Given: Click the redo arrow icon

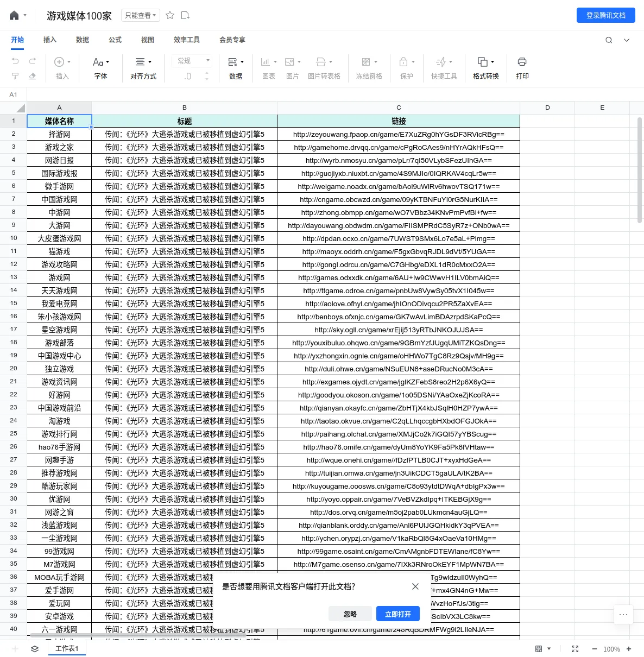Looking at the screenshot, I should click(x=33, y=61).
